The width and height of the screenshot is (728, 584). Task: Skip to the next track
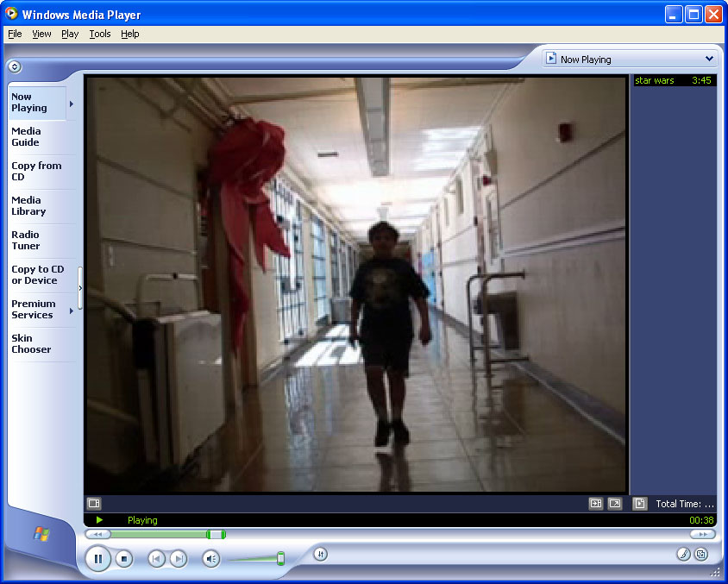(178, 559)
